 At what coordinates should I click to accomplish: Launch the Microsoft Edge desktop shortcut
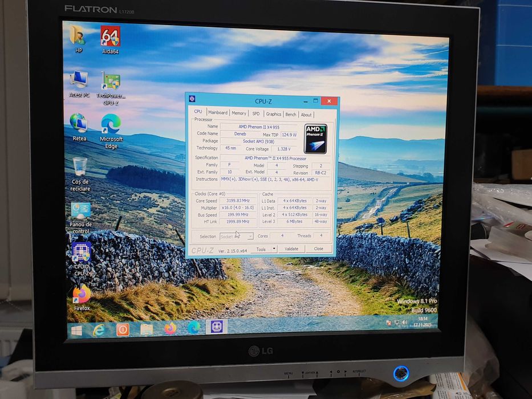tap(111, 131)
